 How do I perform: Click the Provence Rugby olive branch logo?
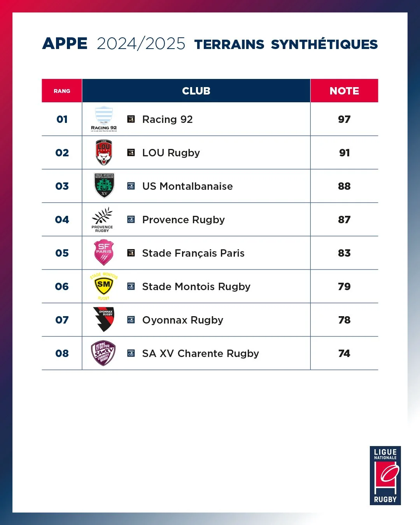[x=102, y=219]
